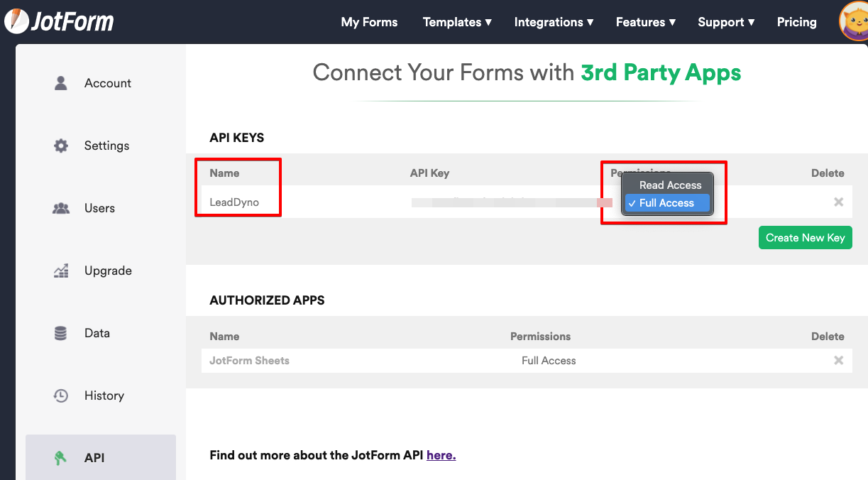Viewport: 868px width, 480px height.
Task: Follow the JotForm API 'here' link
Action: pos(441,455)
